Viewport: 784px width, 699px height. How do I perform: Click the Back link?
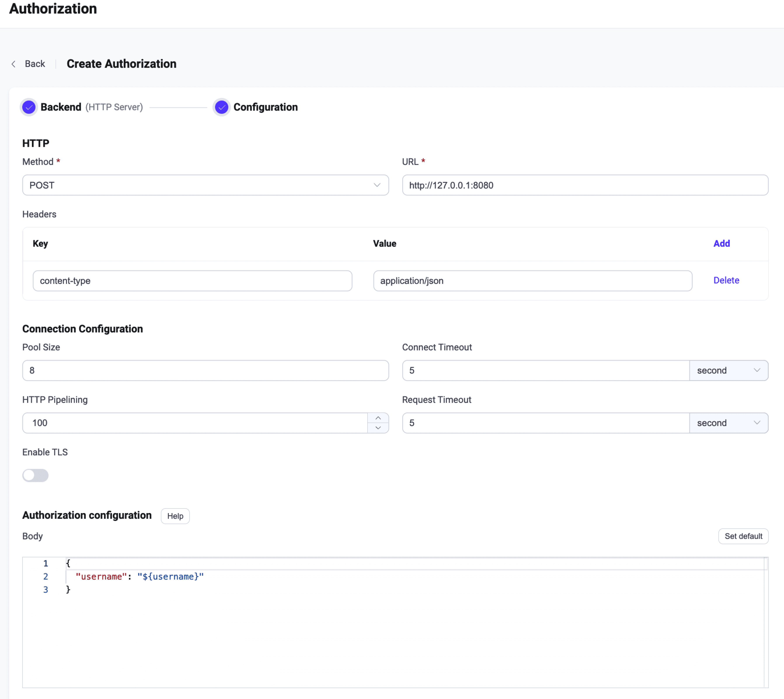coord(35,64)
